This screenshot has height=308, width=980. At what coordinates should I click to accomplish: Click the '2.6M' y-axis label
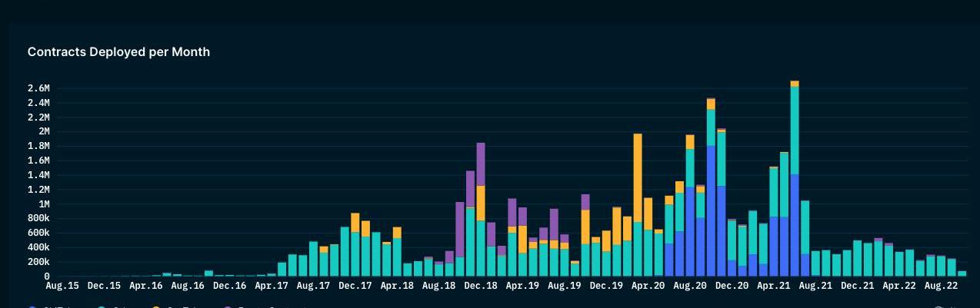38,88
